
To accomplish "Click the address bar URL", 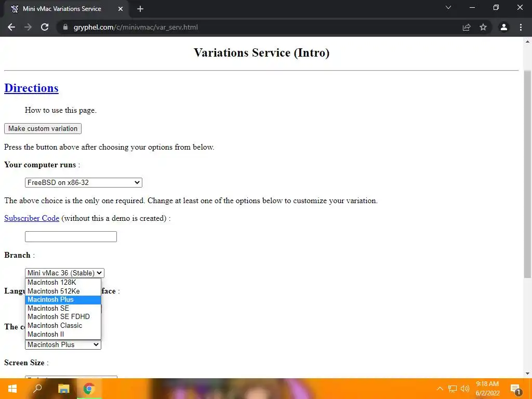I will 136,27.
